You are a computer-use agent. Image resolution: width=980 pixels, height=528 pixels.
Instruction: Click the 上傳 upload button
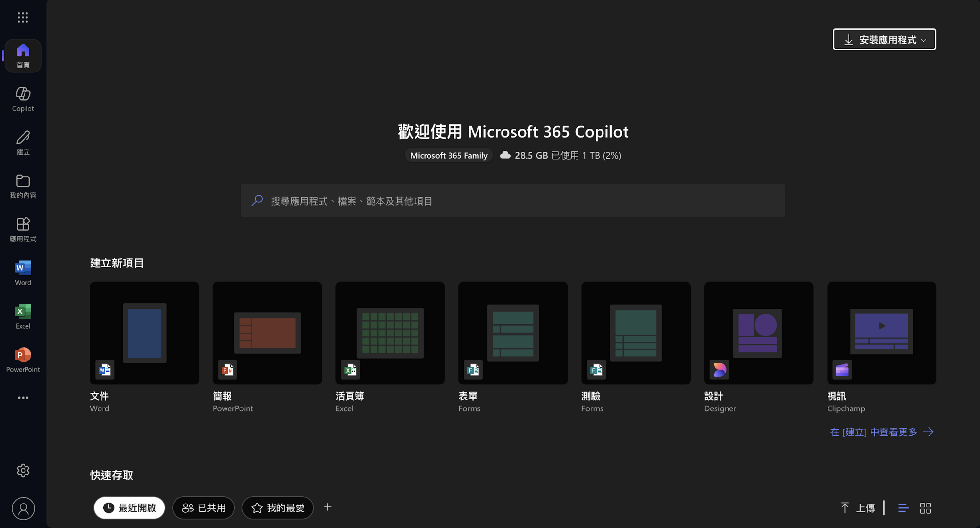click(x=857, y=508)
